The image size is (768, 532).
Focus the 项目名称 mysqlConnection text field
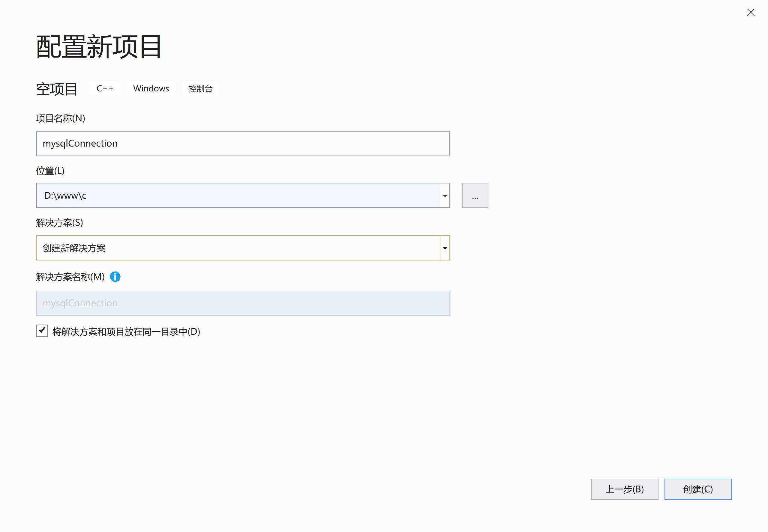click(242, 143)
